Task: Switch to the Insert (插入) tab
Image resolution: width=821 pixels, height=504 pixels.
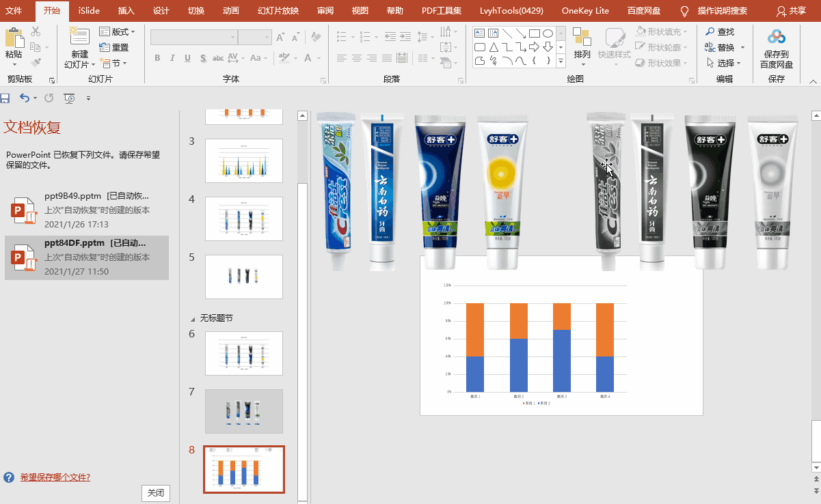Action: pos(126,11)
